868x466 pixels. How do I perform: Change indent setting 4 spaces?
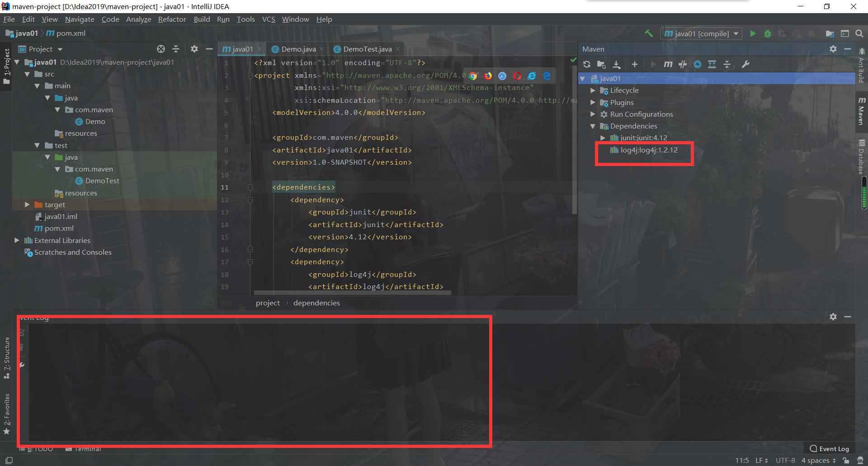point(818,460)
